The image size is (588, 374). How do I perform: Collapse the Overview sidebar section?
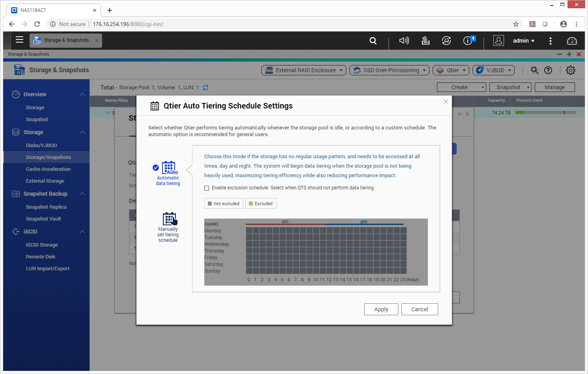82,94
